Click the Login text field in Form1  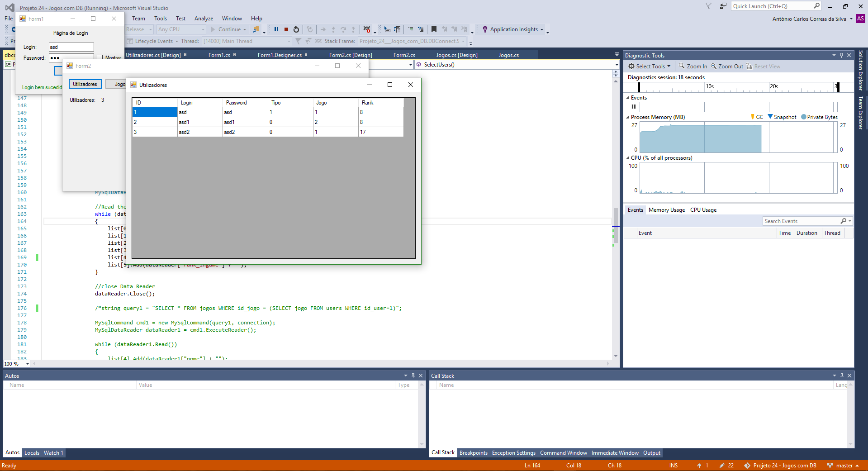71,47
